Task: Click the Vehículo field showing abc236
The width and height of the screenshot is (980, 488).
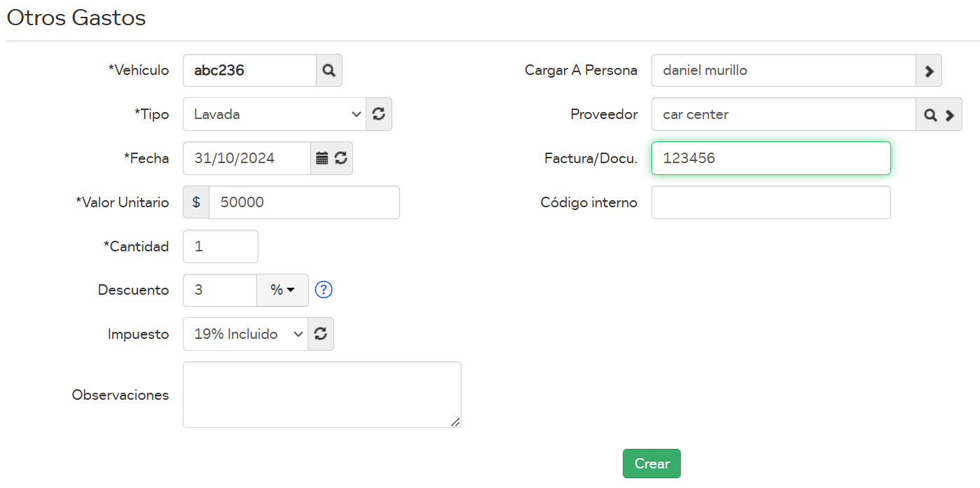Action: (249, 71)
